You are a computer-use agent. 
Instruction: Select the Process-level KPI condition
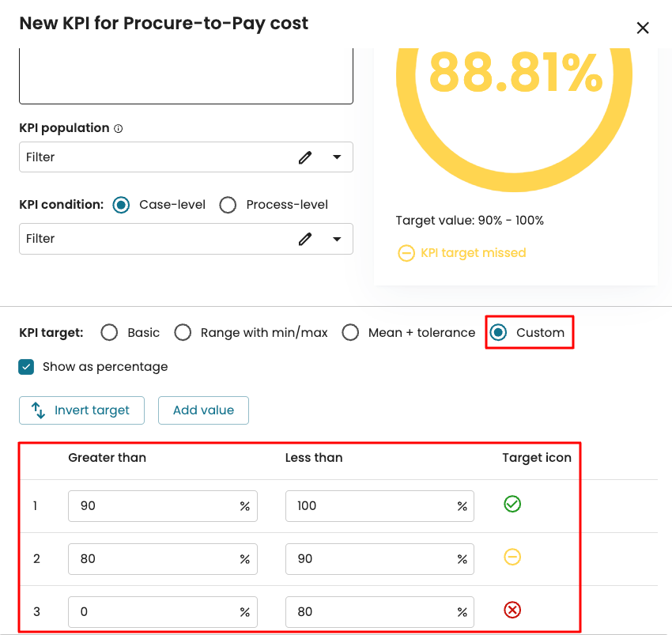click(x=228, y=205)
